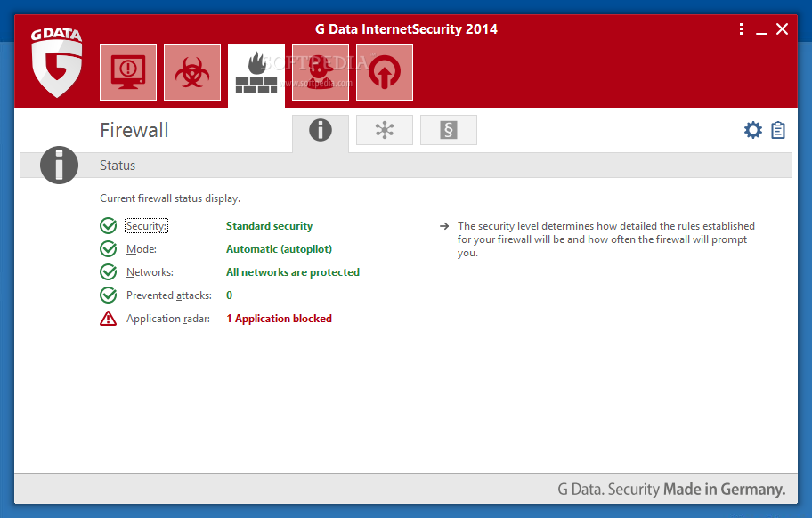This screenshot has height=518, width=812.
Task: Click the Prevented attacks: label
Action: 169,295
